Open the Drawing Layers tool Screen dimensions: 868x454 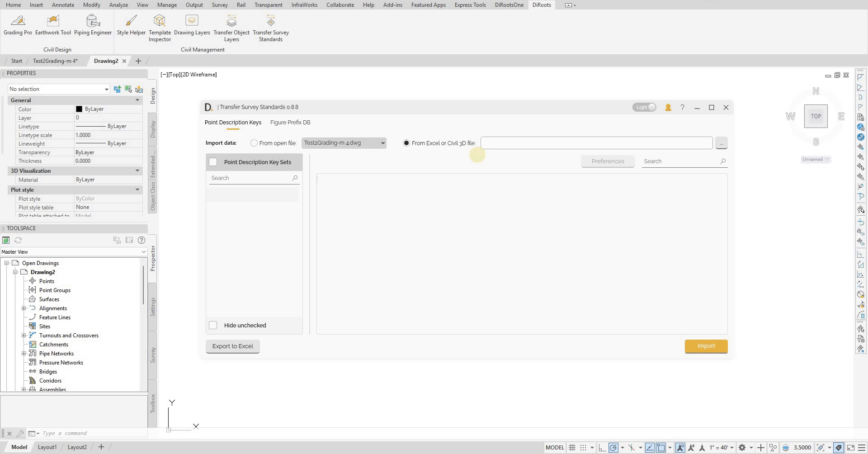click(192, 25)
